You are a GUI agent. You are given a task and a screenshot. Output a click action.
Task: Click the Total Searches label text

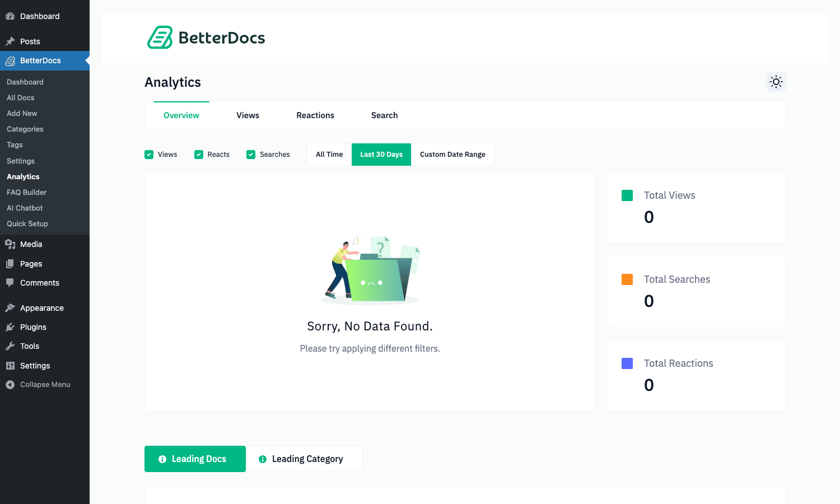(x=677, y=279)
